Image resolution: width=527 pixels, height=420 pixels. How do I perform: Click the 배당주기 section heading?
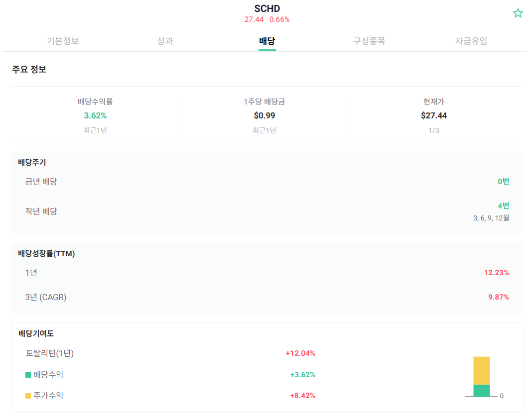(x=32, y=163)
